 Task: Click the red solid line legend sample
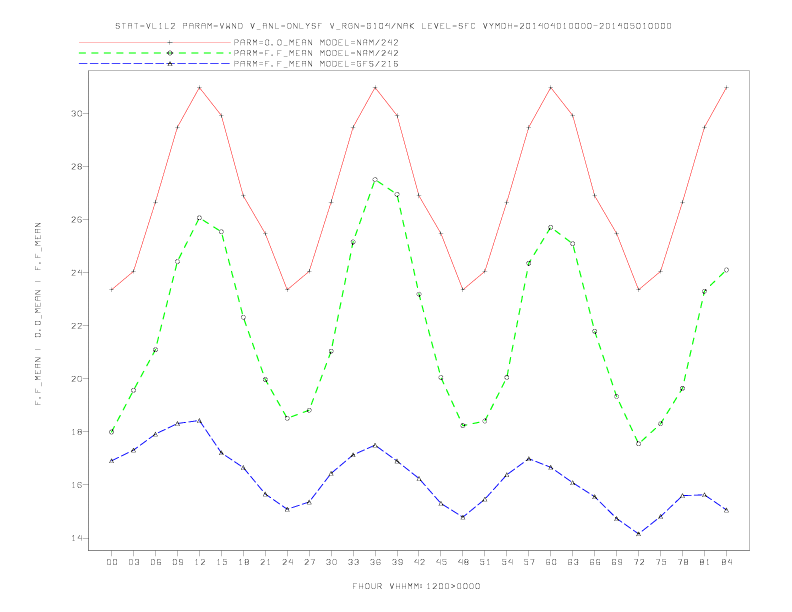[x=155, y=42]
